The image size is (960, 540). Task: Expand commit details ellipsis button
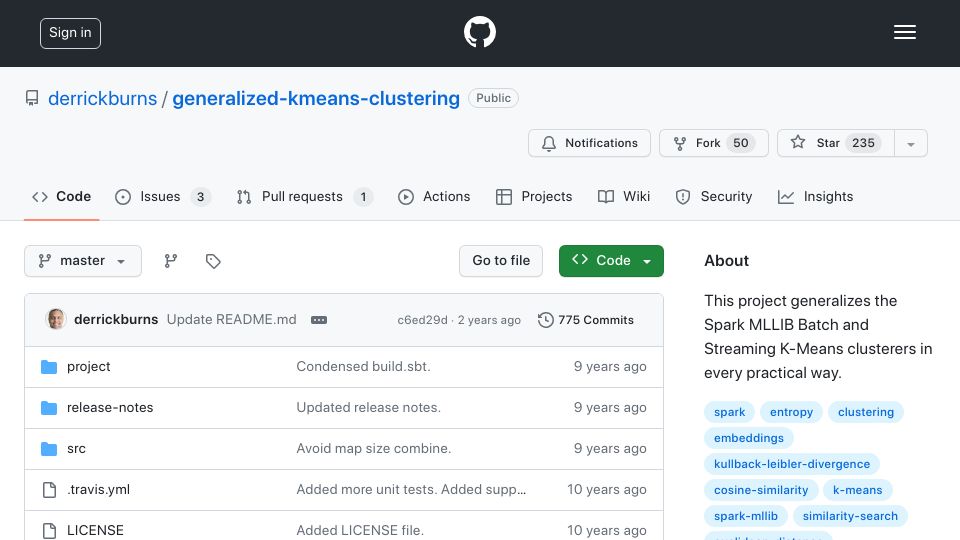319,320
